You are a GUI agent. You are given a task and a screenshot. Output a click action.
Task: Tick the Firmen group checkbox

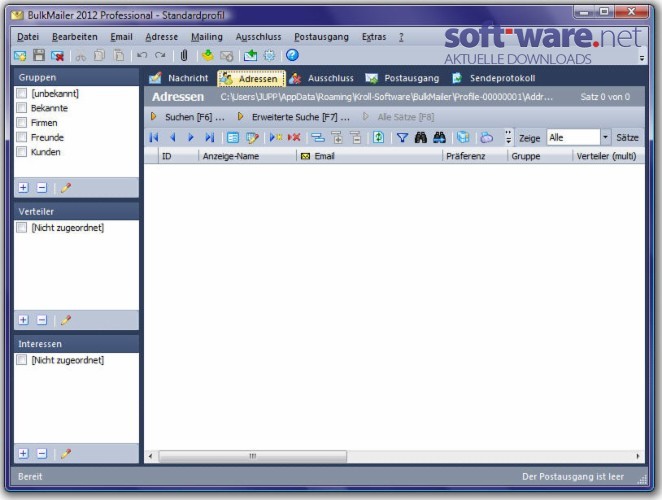[x=22, y=122]
